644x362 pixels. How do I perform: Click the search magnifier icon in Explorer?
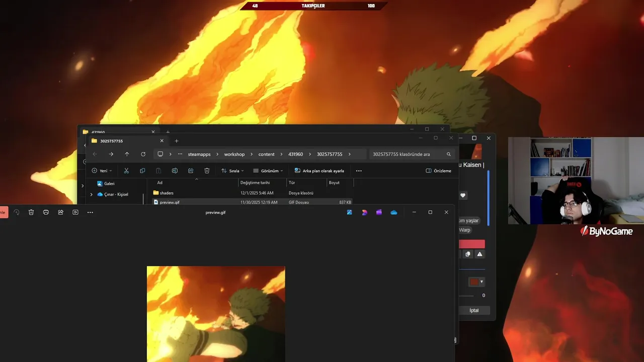(x=449, y=154)
